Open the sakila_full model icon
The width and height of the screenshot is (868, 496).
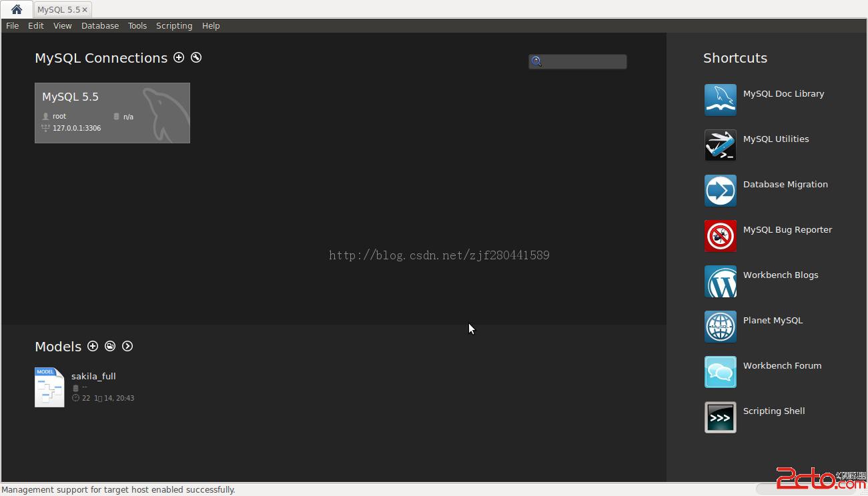(49, 387)
